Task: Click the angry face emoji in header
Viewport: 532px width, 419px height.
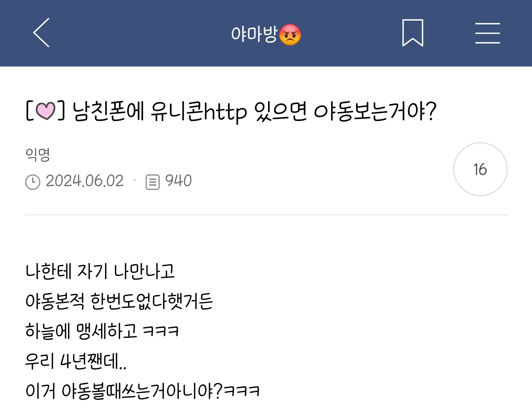Action: (290, 35)
